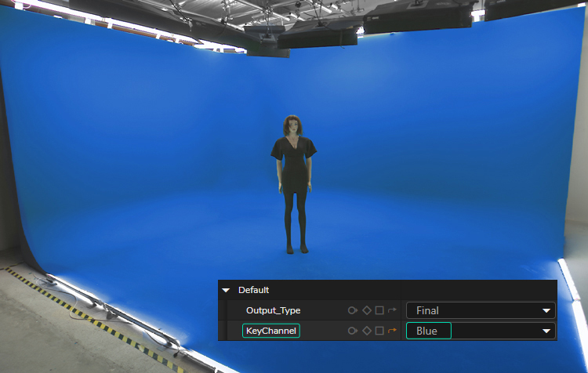Click the KeyChannel diamond keyframe icon
Image resolution: width=588 pixels, height=373 pixels.
(x=366, y=331)
